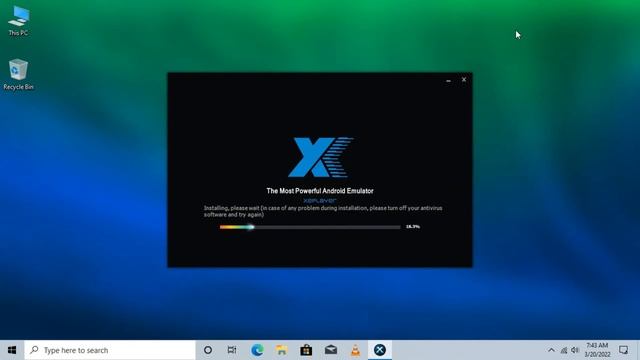Click the installation progress bar
640x360 pixels.
pyautogui.click(x=310, y=227)
